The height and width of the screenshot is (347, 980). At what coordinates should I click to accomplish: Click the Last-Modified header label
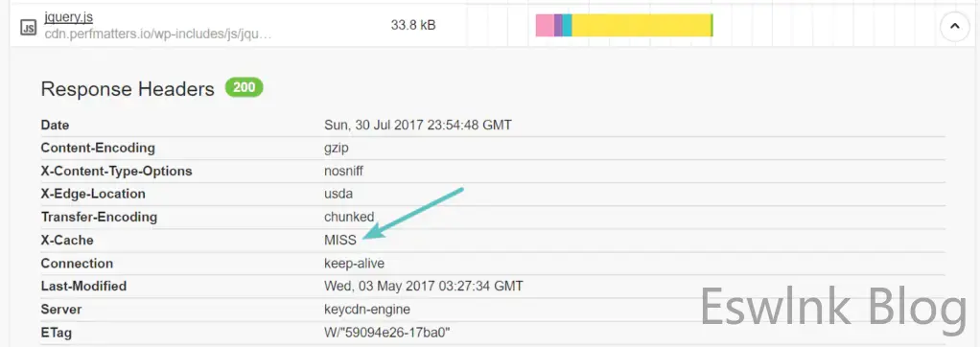click(x=83, y=287)
